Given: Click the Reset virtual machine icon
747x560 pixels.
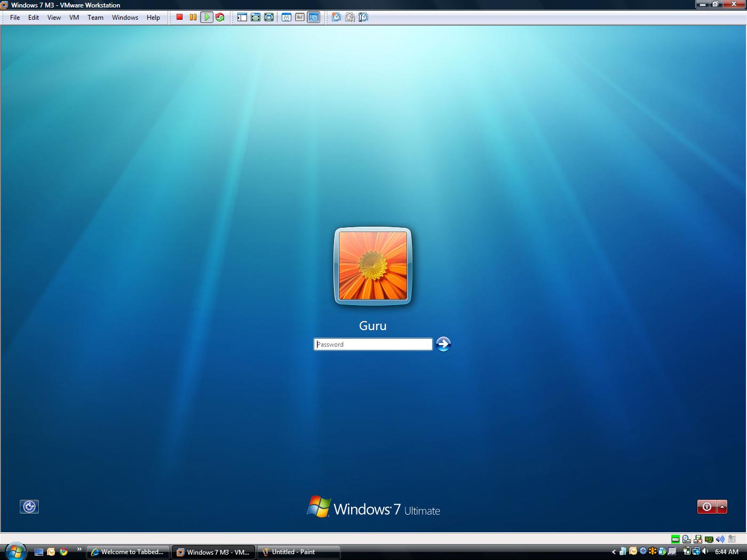Looking at the screenshot, I should 220,17.
